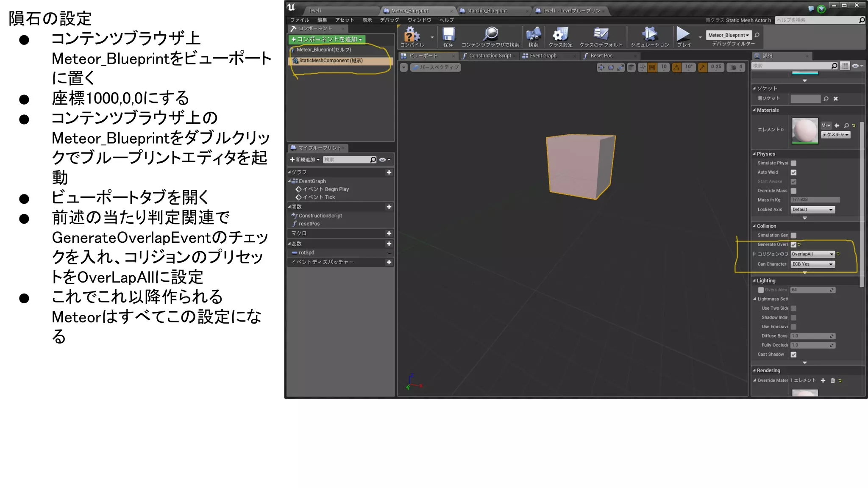
Task: Switch to Construction Script tab
Action: tap(490, 56)
